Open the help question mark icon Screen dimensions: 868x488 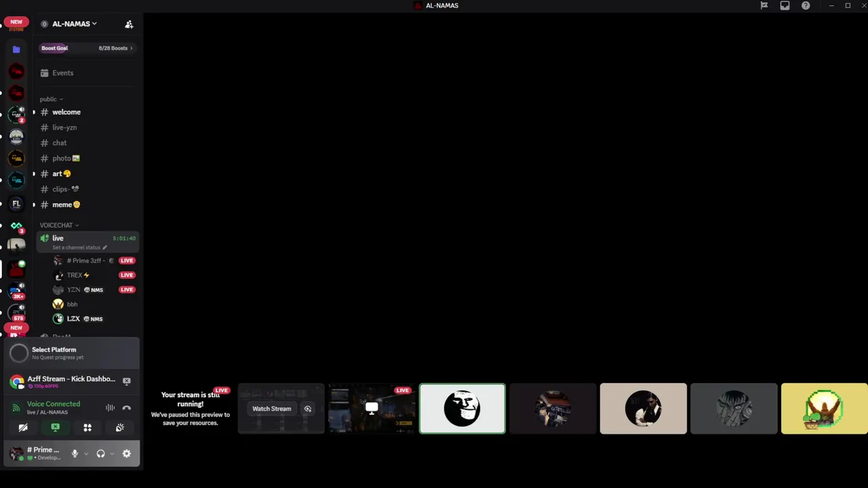coord(806,5)
